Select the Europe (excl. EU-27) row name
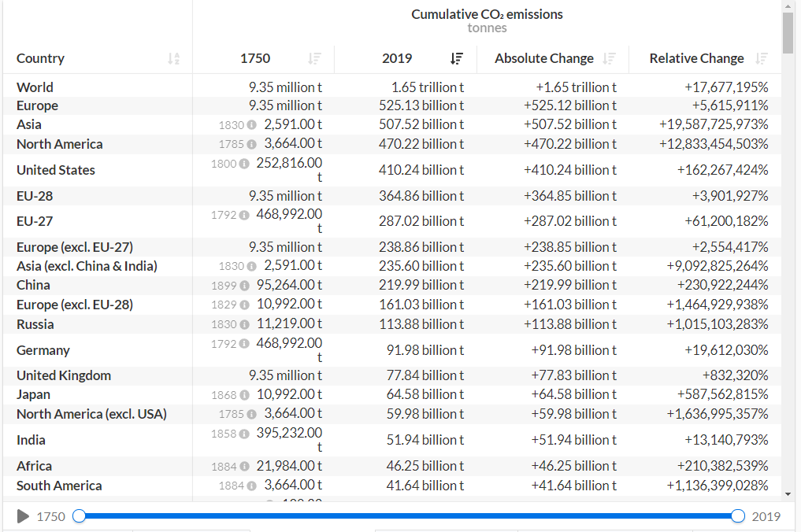 coord(75,248)
